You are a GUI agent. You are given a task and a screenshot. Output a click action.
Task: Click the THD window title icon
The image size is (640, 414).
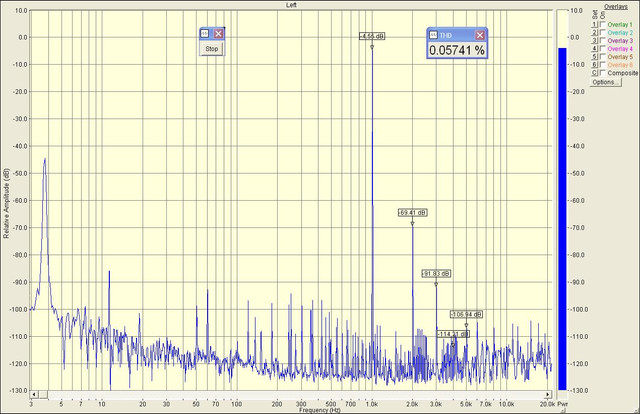coord(433,36)
